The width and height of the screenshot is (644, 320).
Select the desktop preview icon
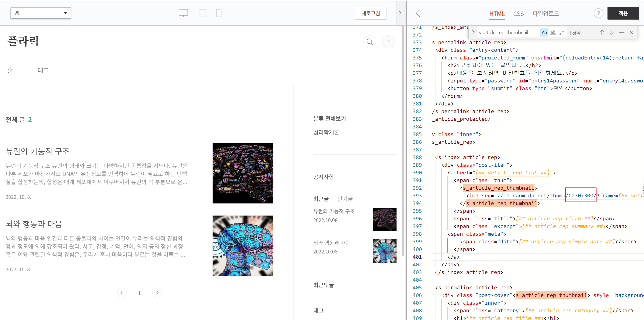click(x=183, y=13)
